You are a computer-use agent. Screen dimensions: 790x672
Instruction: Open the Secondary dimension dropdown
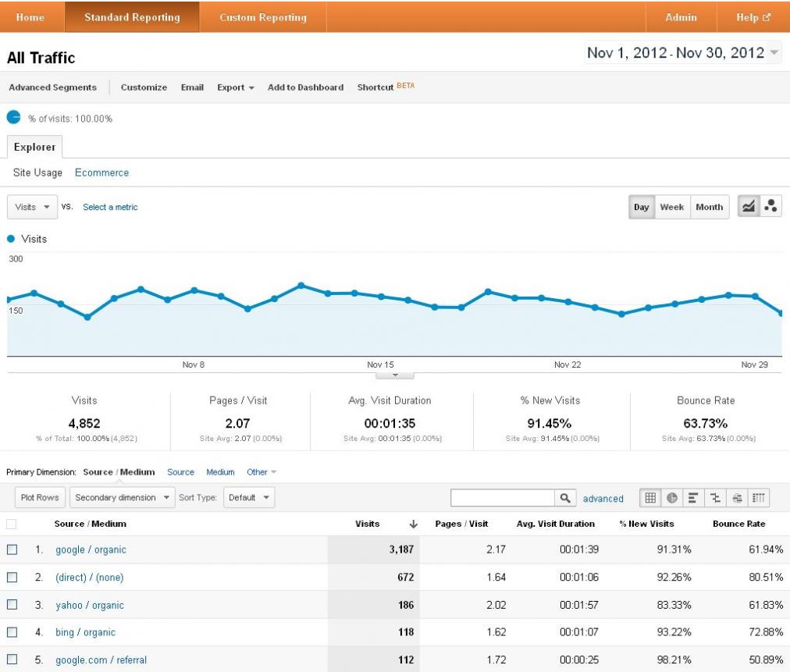[x=123, y=498]
